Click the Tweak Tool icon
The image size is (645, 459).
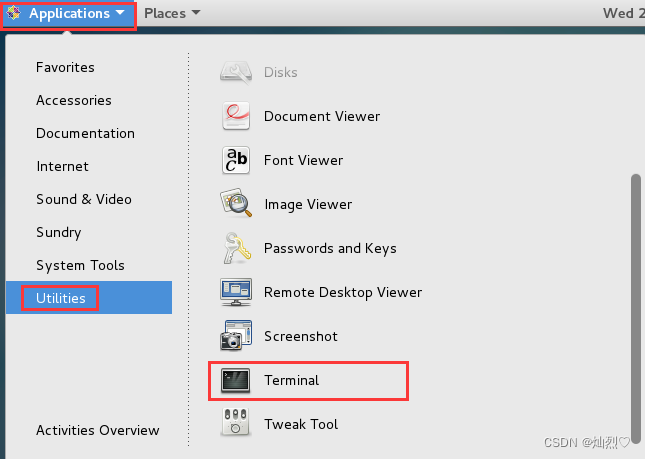[235, 422]
